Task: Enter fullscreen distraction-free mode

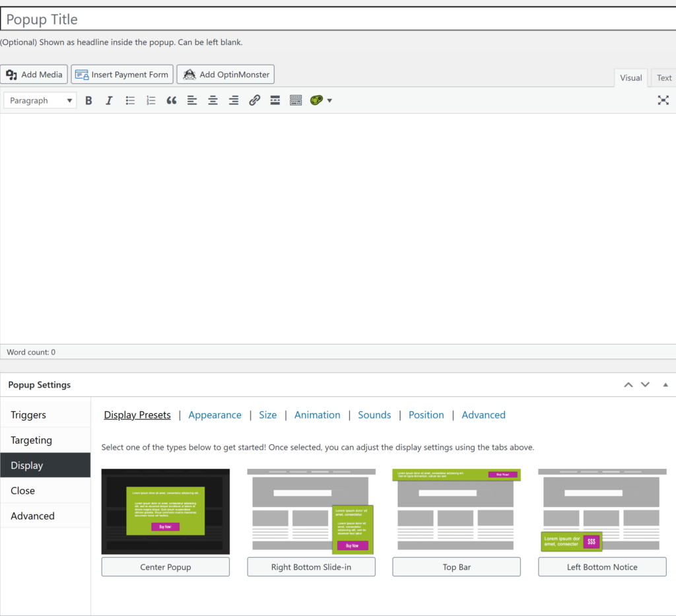Action: 663,100
